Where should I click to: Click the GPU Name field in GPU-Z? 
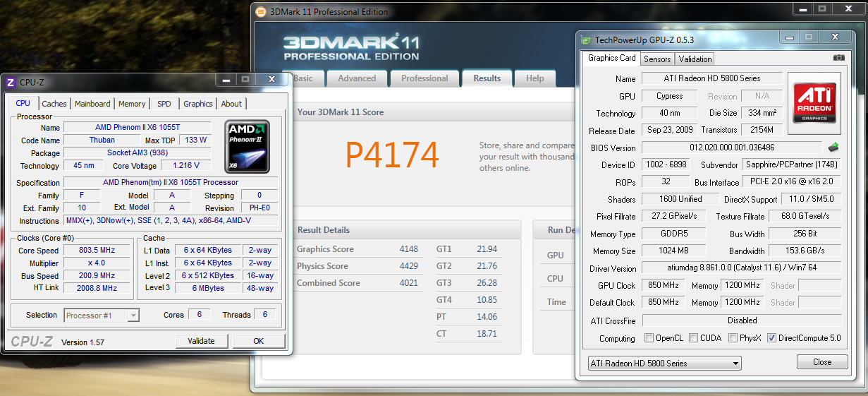point(711,78)
